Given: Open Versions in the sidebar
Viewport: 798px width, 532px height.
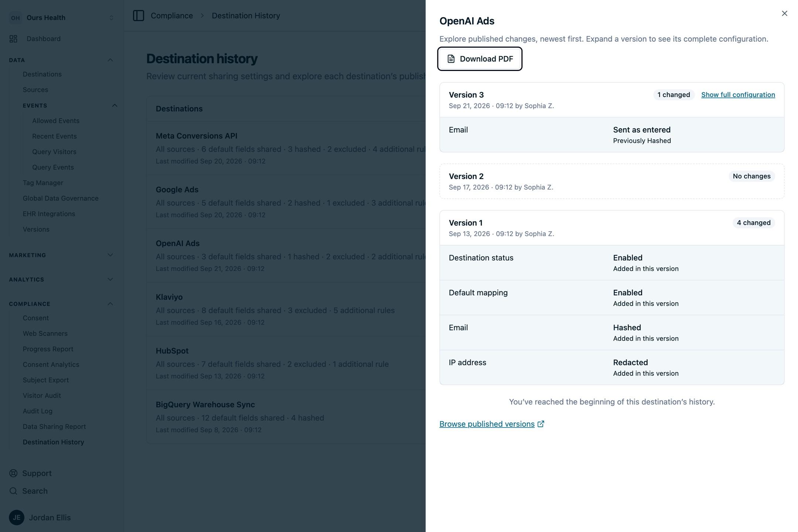Looking at the screenshot, I should pyautogui.click(x=36, y=229).
